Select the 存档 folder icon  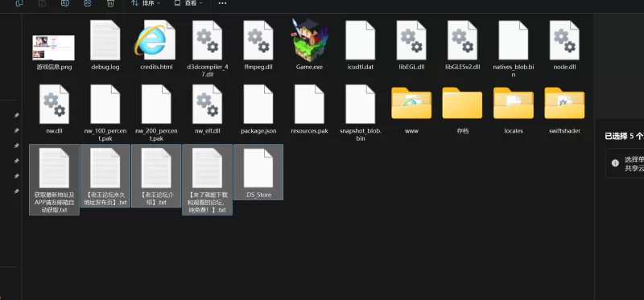click(462, 103)
